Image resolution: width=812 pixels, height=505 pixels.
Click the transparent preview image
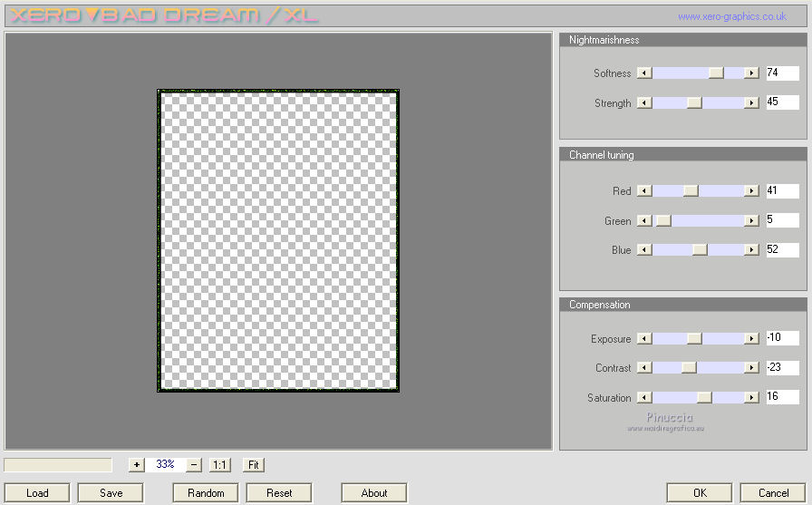click(x=278, y=240)
